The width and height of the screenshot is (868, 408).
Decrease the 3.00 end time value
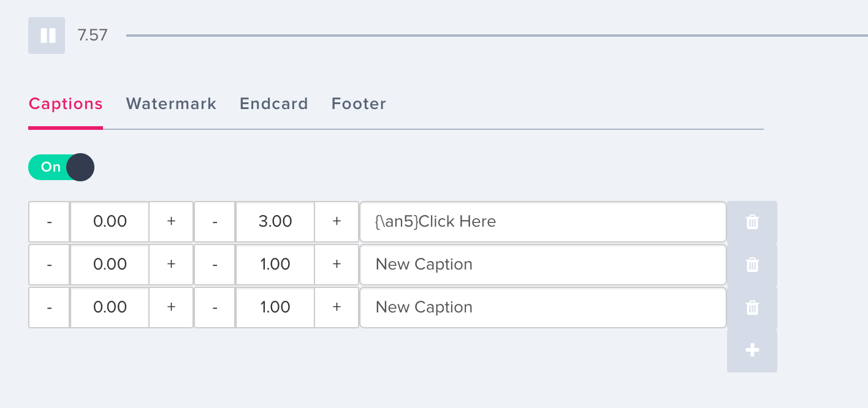point(215,221)
